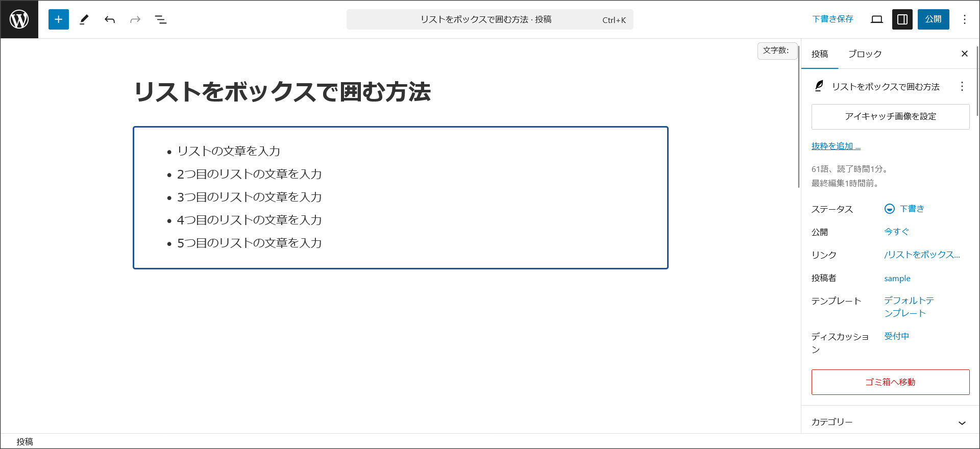This screenshot has width=980, height=449.
Task: Switch to the ブロック tab
Action: (865, 54)
